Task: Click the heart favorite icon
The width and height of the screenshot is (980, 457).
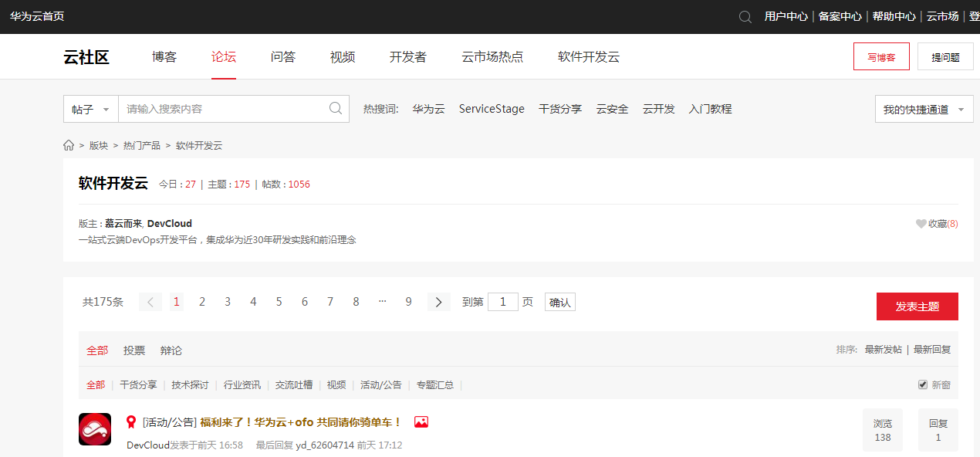Action: point(921,224)
